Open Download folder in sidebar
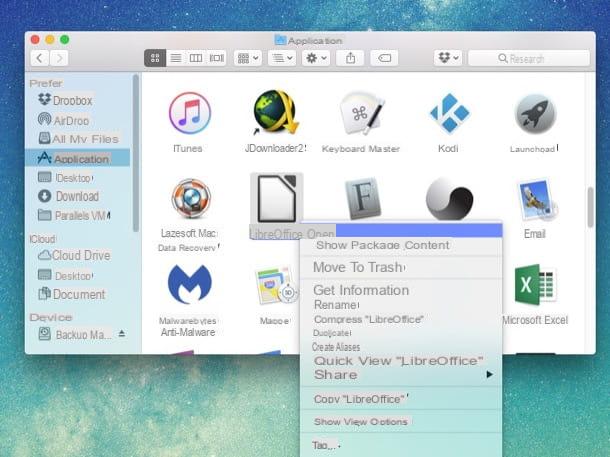Screen dimensions: 610x457 tap(78, 196)
